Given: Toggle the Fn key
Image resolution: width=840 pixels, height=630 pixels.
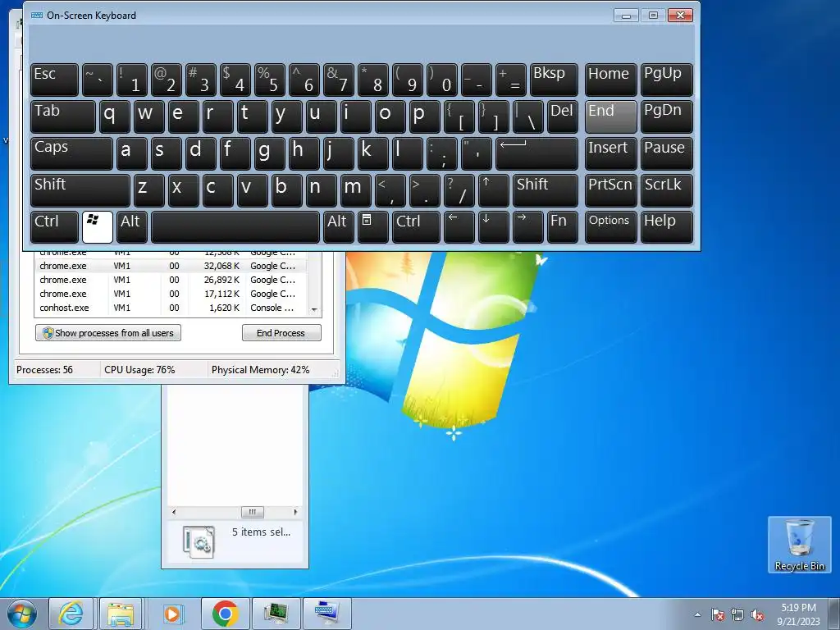Looking at the screenshot, I should [x=563, y=227].
